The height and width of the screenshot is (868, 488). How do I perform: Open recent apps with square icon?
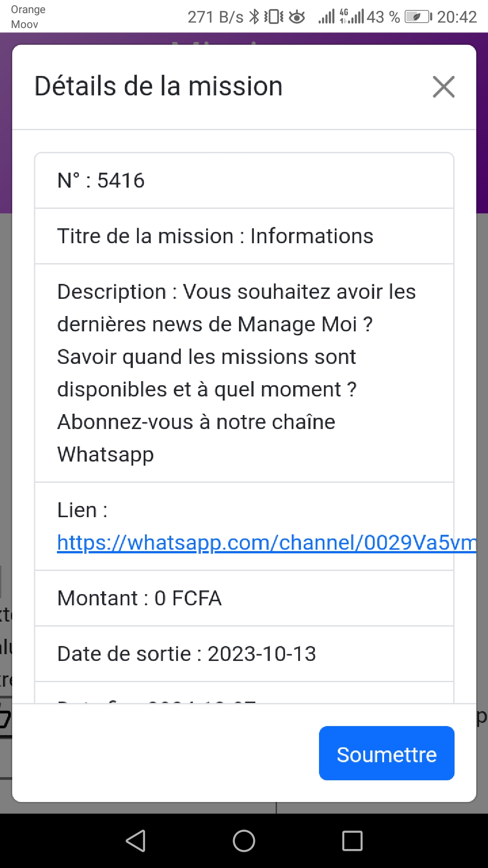[352, 841]
